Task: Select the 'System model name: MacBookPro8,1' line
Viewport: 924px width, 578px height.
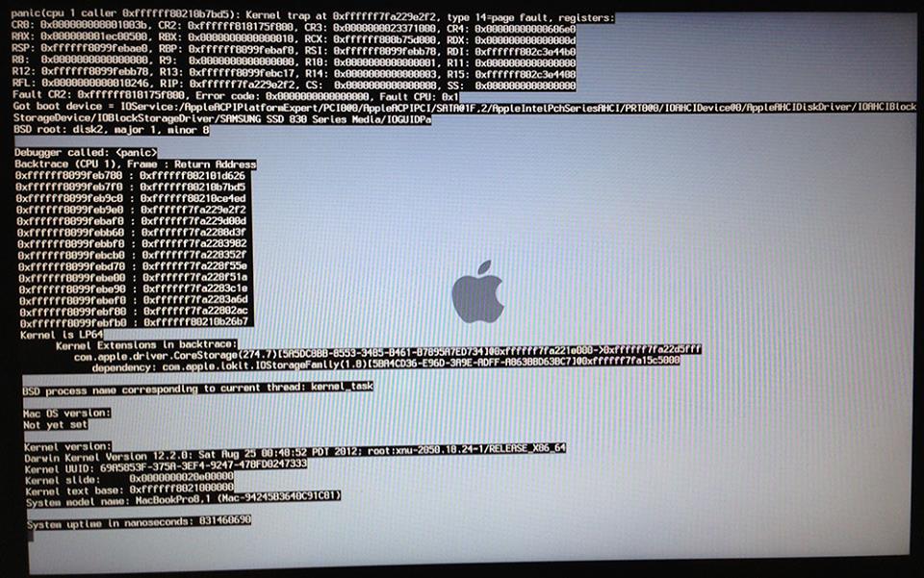Action: (x=183, y=500)
